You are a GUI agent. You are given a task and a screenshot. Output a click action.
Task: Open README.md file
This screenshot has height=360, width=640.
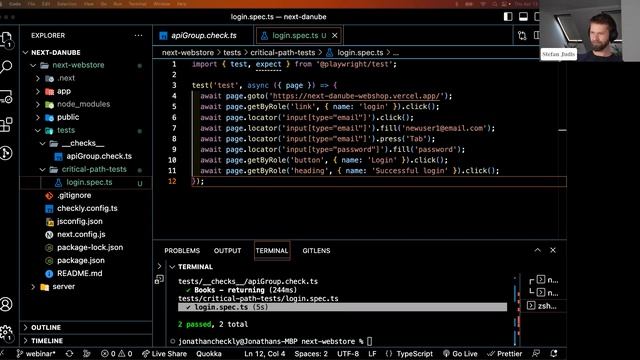point(86,273)
